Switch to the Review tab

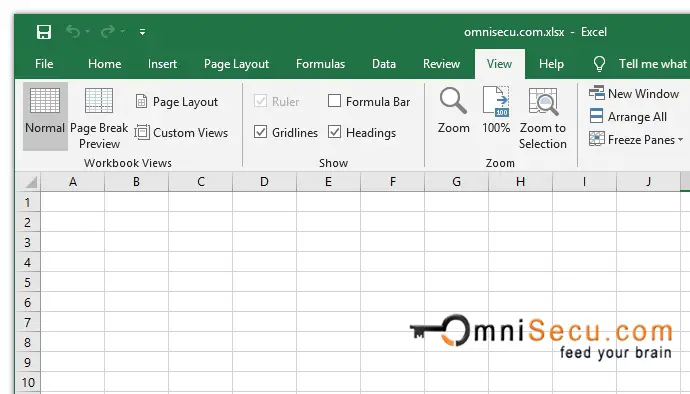click(x=441, y=64)
